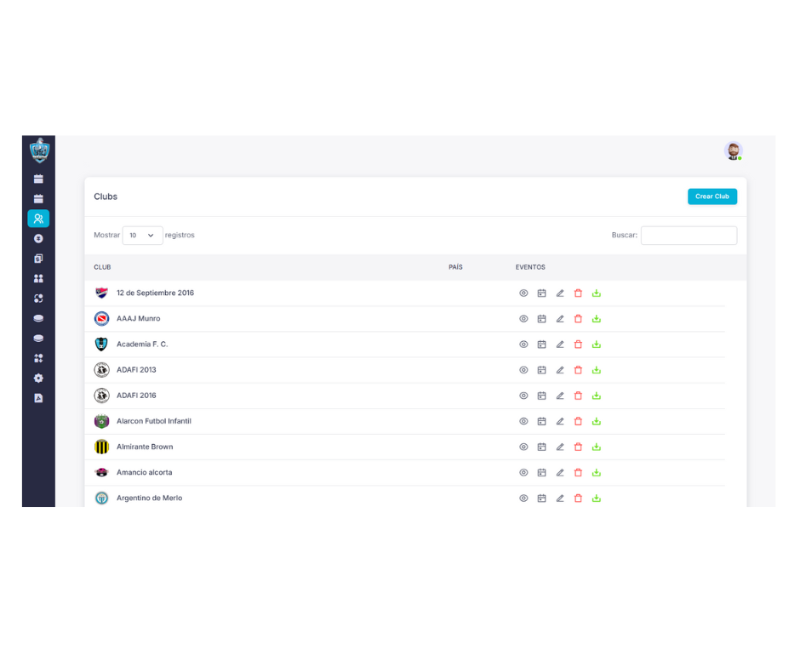Open the user avatar menu at top right
The image size is (800, 672).
[733, 151]
